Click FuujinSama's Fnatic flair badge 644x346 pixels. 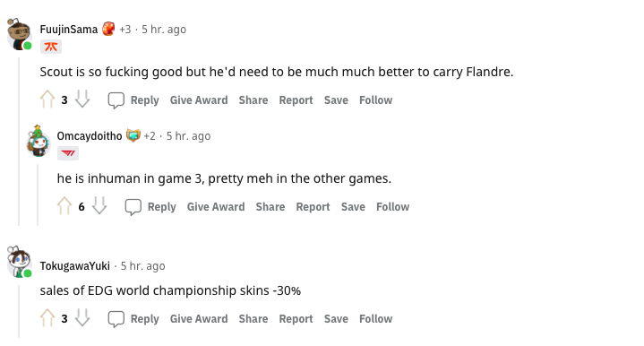pos(51,47)
